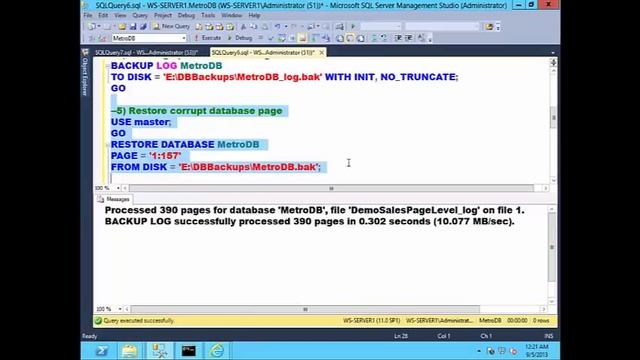Click the Database Engine Query icon
Image resolution: width=640 pixels, height=360 pixels.
click(x=198, y=27)
